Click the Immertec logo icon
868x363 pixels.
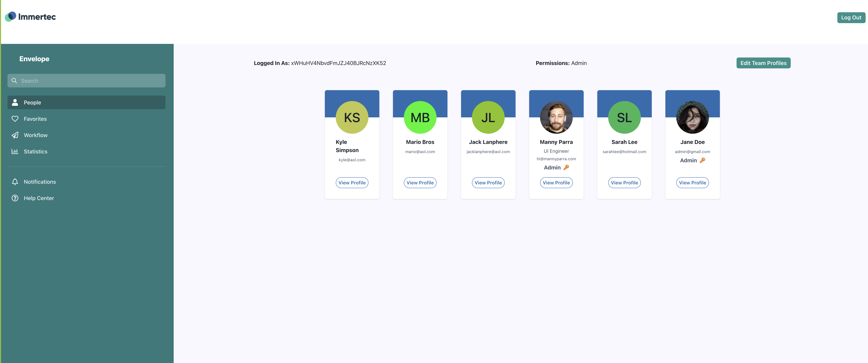pos(10,16)
